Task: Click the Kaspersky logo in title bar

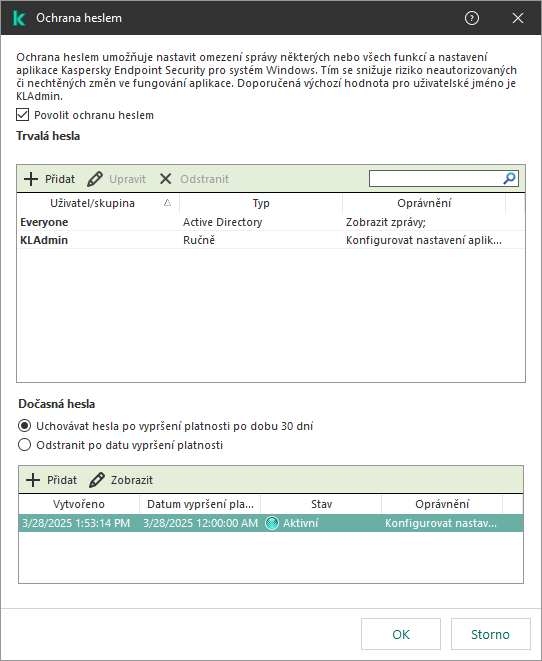Action: click(19, 18)
